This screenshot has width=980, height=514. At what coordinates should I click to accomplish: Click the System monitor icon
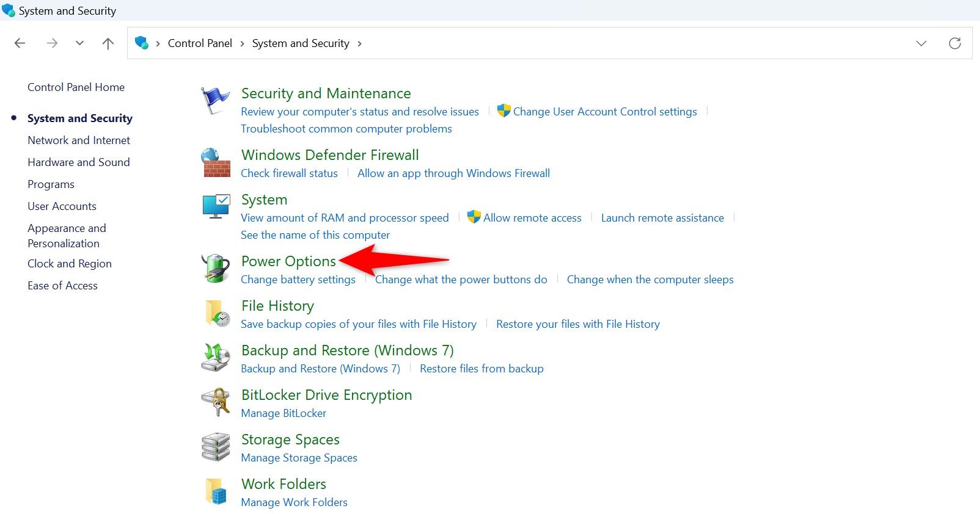[x=216, y=206]
